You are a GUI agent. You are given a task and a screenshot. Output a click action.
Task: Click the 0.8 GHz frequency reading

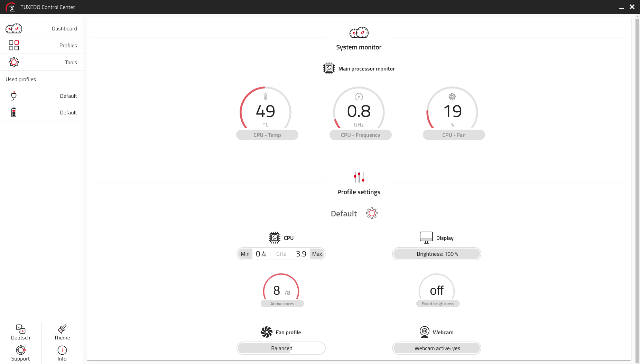click(359, 111)
